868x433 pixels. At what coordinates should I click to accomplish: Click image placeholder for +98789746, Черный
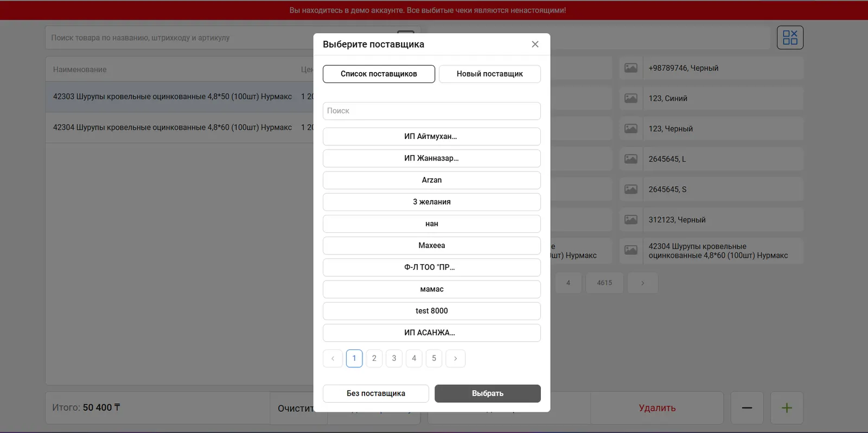(x=631, y=68)
